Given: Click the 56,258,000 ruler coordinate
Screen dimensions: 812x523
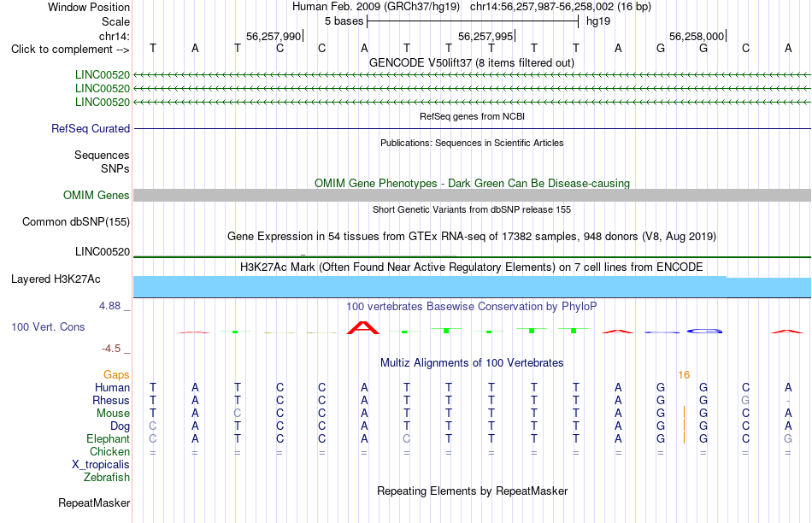Looking at the screenshot, I should [697, 36].
